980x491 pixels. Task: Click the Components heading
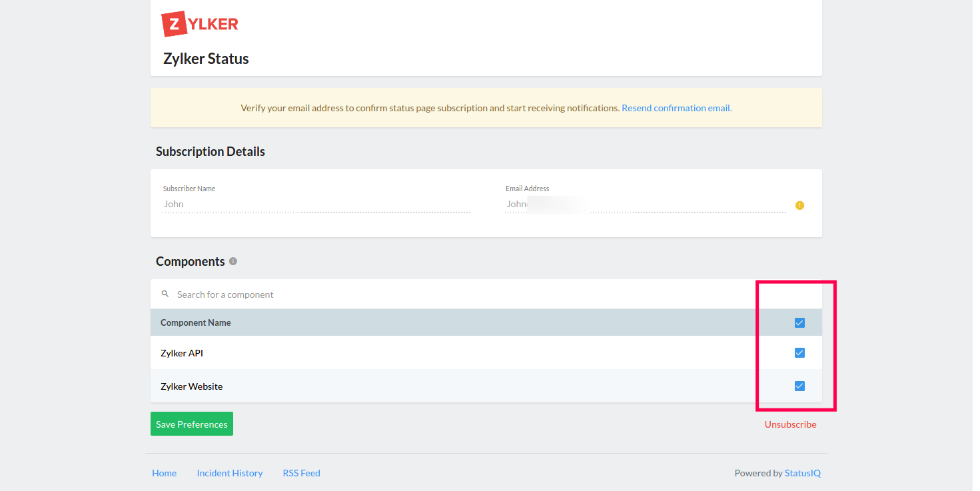point(191,261)
